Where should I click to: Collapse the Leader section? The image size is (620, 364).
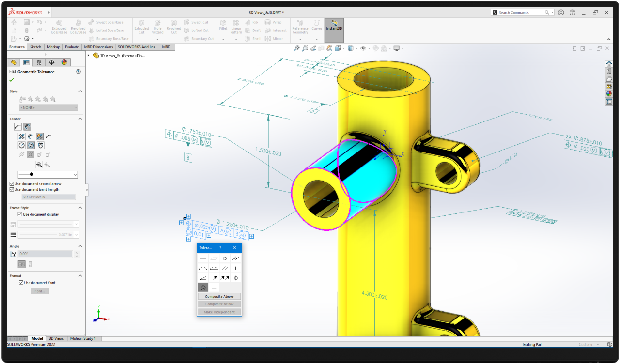80,119
